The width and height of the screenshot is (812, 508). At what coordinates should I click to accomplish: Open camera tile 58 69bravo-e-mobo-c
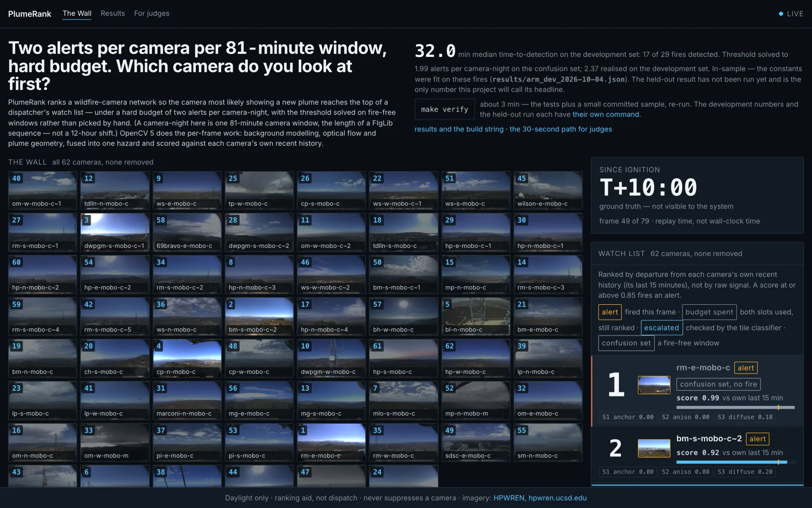pyautogui.click(x=187, y=232)
